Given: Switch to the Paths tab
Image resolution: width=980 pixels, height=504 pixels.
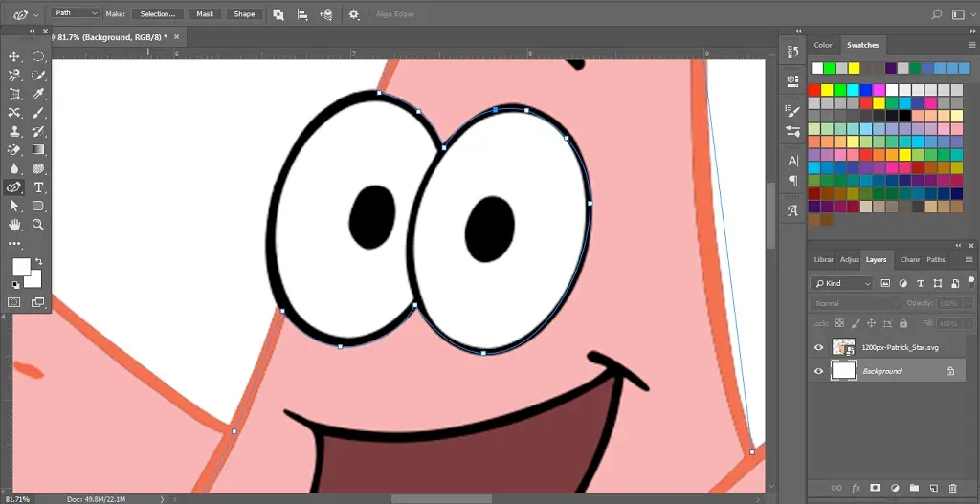Looking at the screenshot, I should [x=936, y=260].
